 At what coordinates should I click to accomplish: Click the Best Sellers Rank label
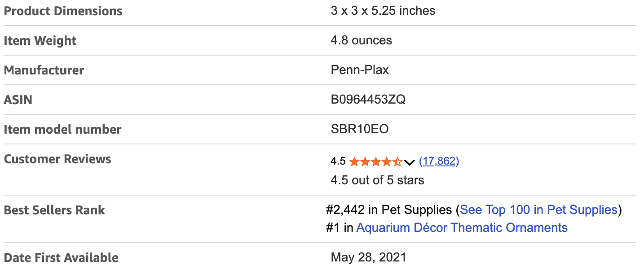click(54, 210)
